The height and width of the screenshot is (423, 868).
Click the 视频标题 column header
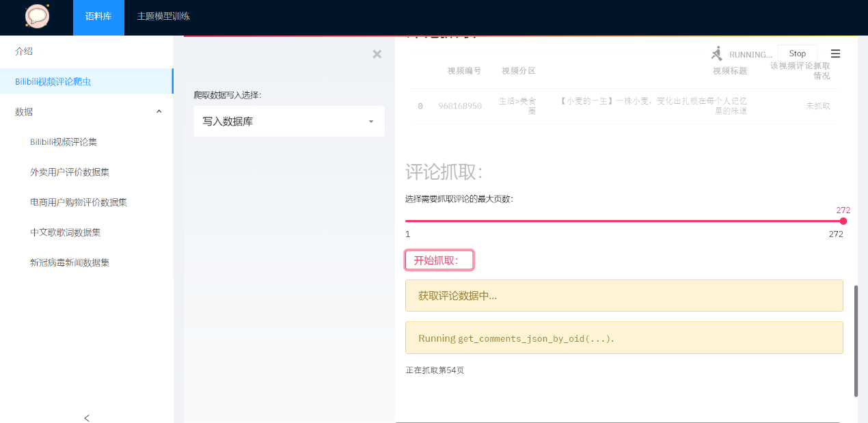pos(729,71)
